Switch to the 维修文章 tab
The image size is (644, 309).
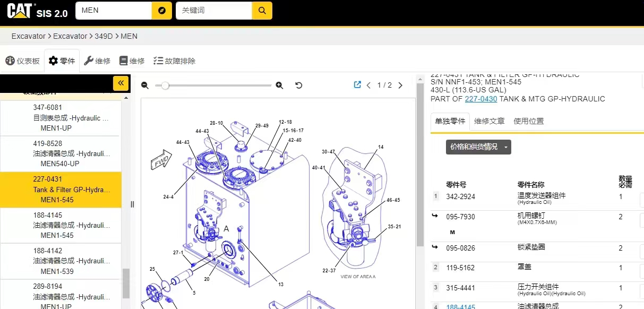coord(490,121)
